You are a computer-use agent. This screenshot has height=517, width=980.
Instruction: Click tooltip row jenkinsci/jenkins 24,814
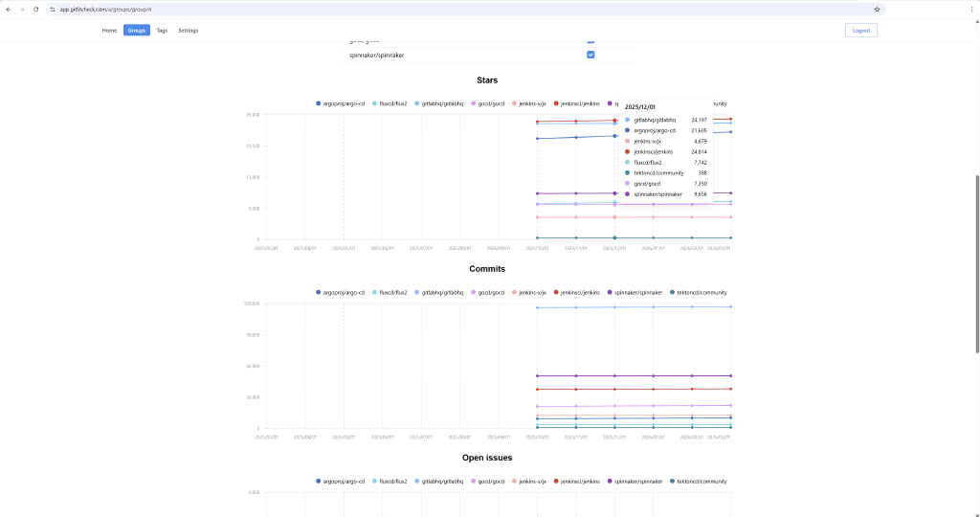click(x=666, y=152)
